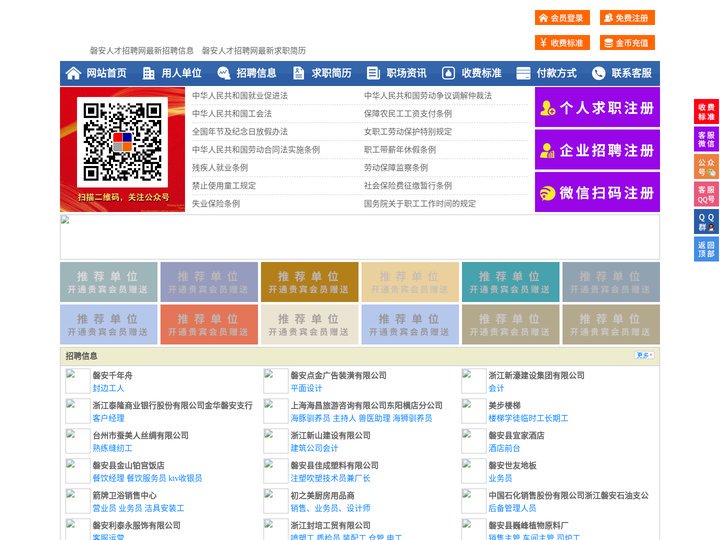Open 求职简历 in the navigation bar
The image size is (720, 540).
click(x=332, y=73)
